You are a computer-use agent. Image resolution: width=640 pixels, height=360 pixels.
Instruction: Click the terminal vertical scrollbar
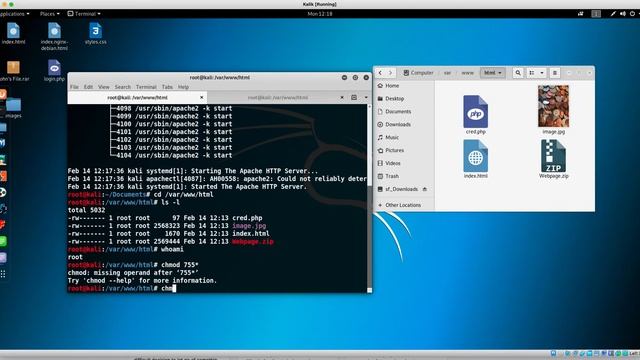tap(369, 198)
